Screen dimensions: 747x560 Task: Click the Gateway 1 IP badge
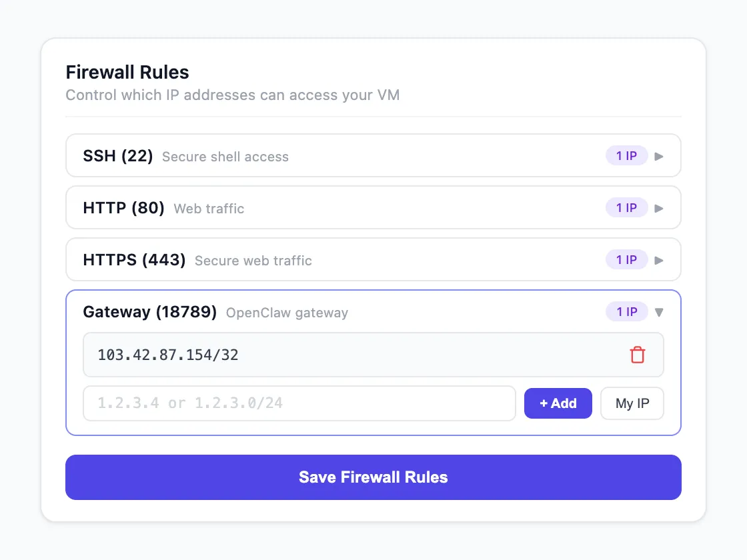[626, 312]
